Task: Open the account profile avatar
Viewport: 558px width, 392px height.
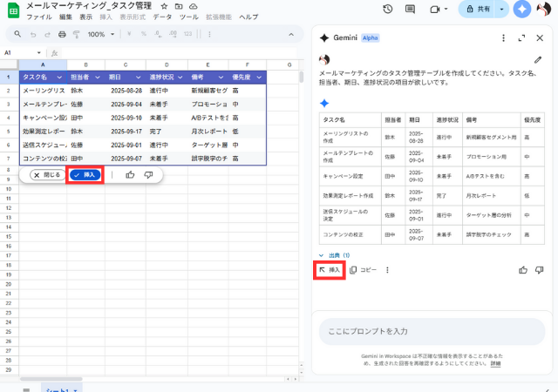Action: click(x=543, y=10)
